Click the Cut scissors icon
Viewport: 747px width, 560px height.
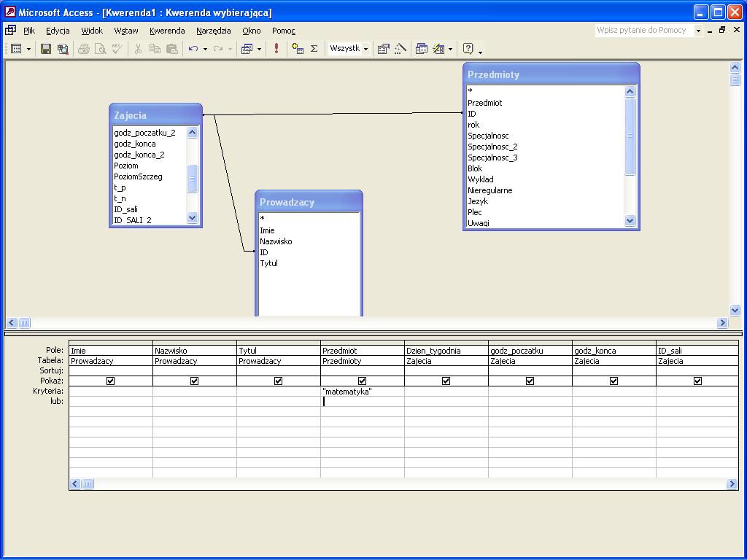tap(138, 49)
